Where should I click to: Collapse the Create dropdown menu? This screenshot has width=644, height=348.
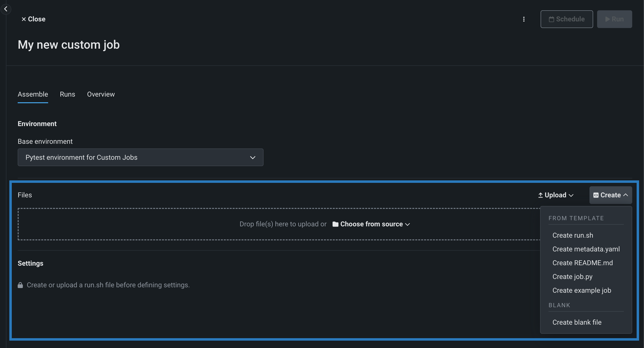pos(611,195)
